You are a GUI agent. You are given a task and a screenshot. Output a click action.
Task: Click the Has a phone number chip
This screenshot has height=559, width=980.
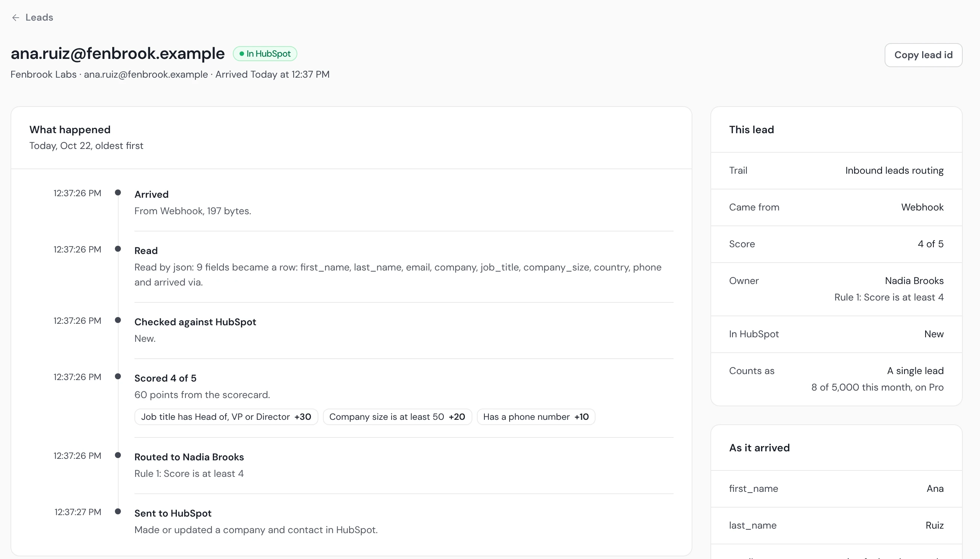[x=536, y=417]
